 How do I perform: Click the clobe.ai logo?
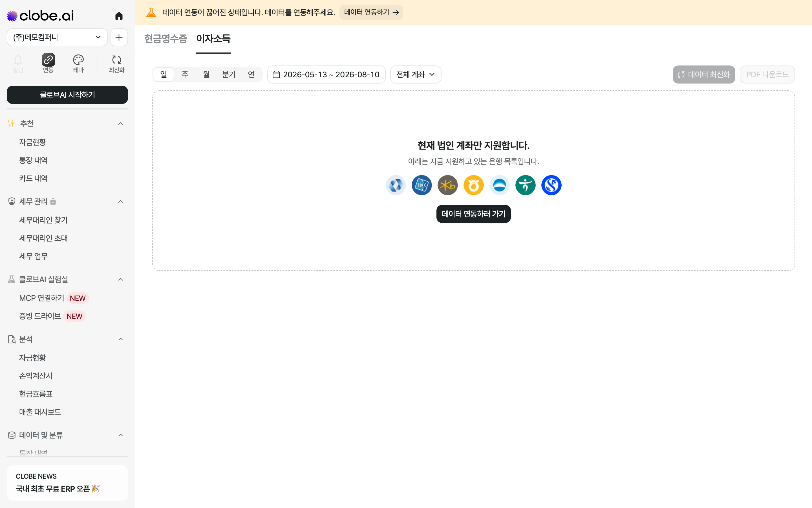pos(40,16)
